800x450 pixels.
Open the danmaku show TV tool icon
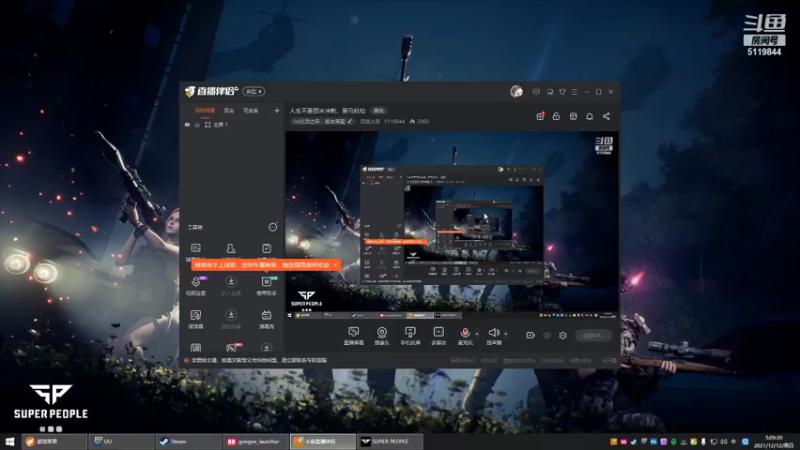pyautogui.click(x=266, y=315)
